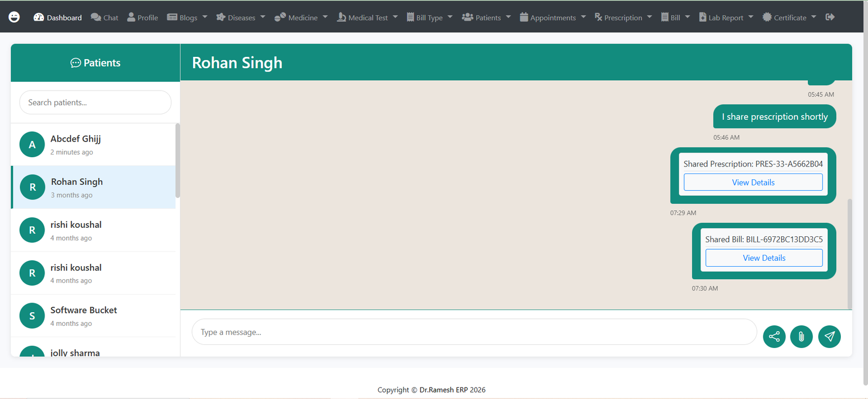Click the send paper plane button
Image resolution: width=868 pixels, height=399 pixels.
(829, 337)
